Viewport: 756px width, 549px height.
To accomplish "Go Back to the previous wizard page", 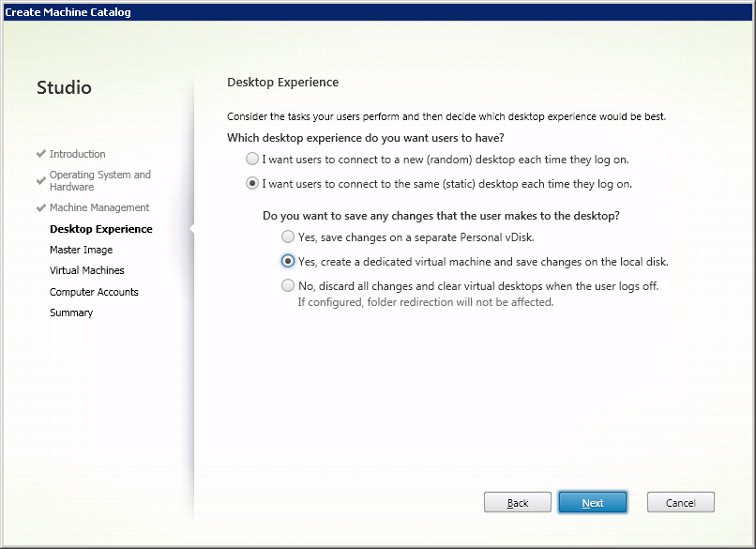I will click(518, 503).
